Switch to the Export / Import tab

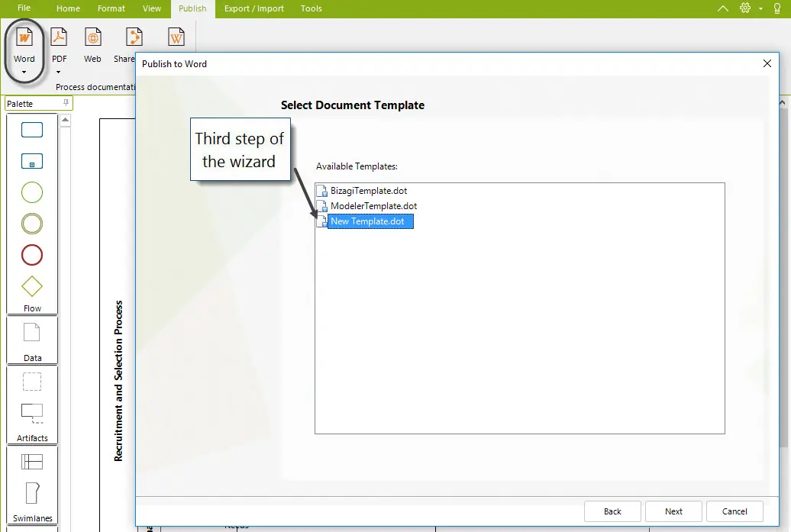[x=254, y=8]
